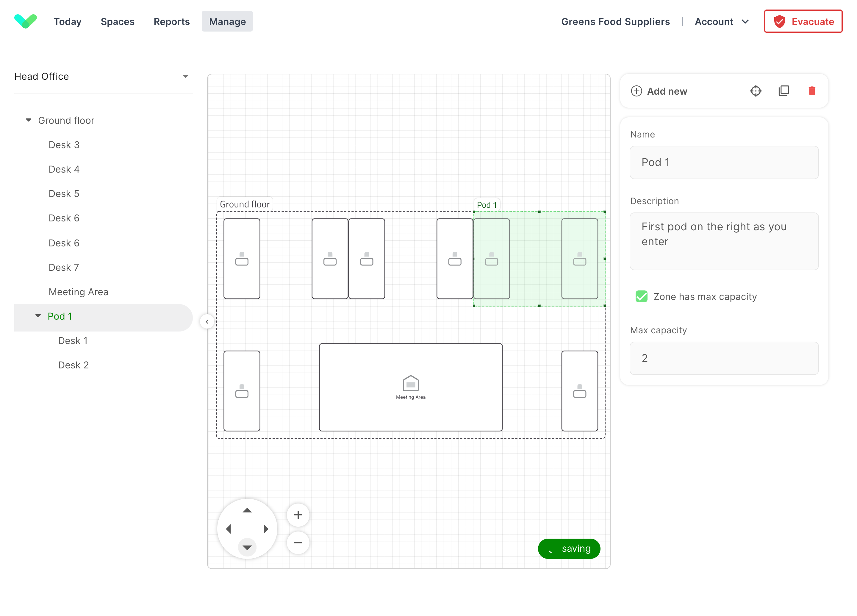Select Desk 7 in the tree
This screenshot has width=857, height=616.
point(64,268)
